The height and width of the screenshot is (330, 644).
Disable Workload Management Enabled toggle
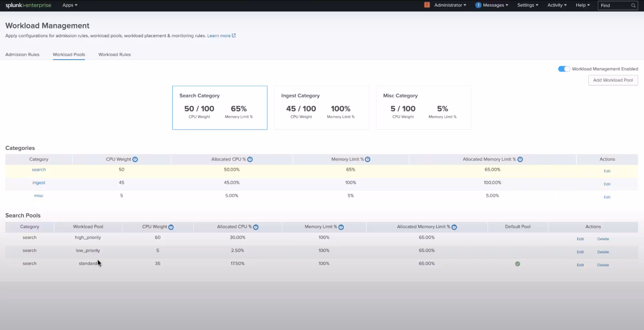[x=564, y=69]
